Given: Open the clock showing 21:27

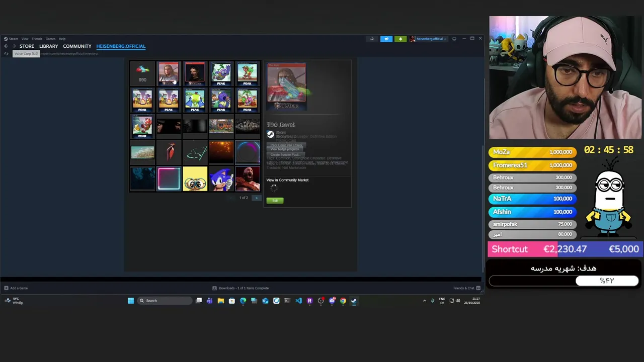Looking at the screenshot, I should click(472, 301).
